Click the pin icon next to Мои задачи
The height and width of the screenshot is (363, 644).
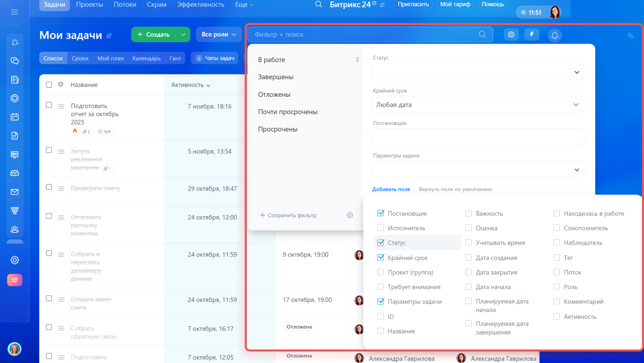coord(109,35)
